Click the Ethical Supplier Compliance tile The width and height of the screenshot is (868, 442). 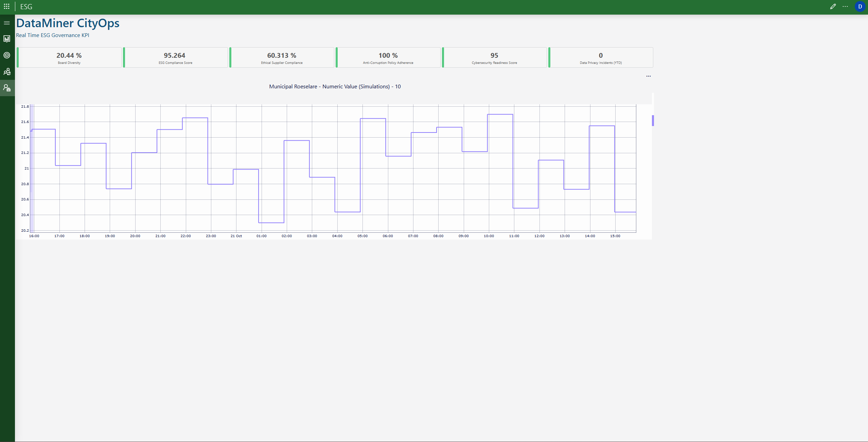(282, 57)
